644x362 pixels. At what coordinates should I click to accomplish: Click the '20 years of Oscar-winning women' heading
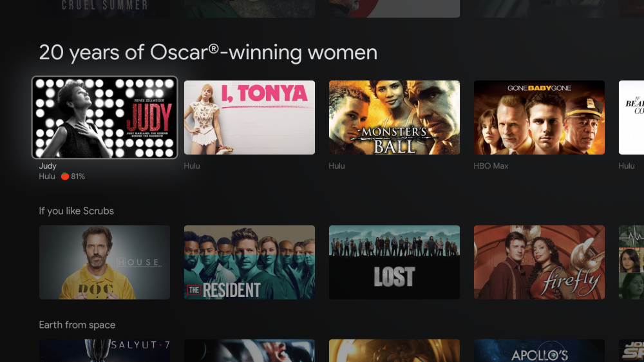(x=208, y=53)
